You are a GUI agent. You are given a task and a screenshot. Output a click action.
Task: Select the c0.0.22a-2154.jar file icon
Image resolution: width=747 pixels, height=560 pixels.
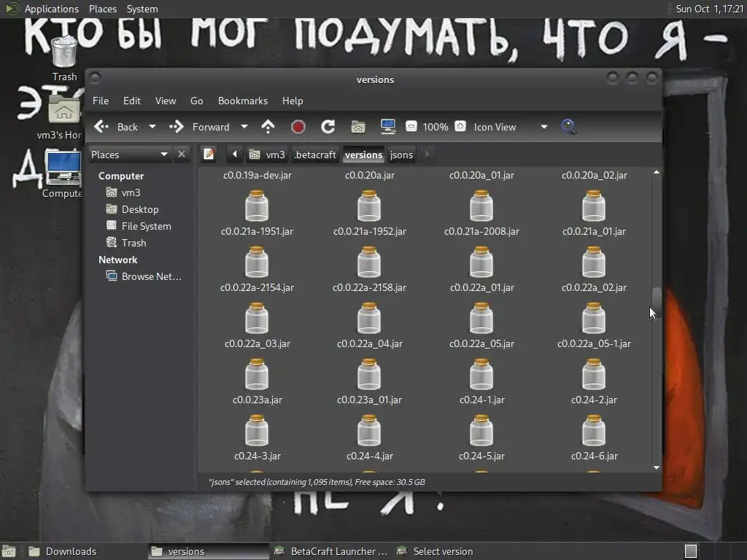257,262
